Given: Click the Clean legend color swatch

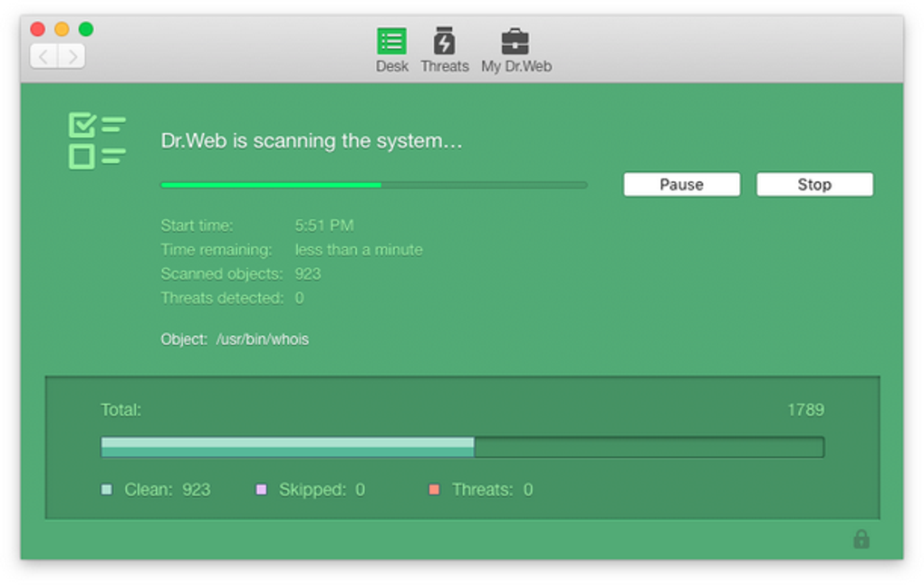Looking at the screenshot, I should (107, 490).
